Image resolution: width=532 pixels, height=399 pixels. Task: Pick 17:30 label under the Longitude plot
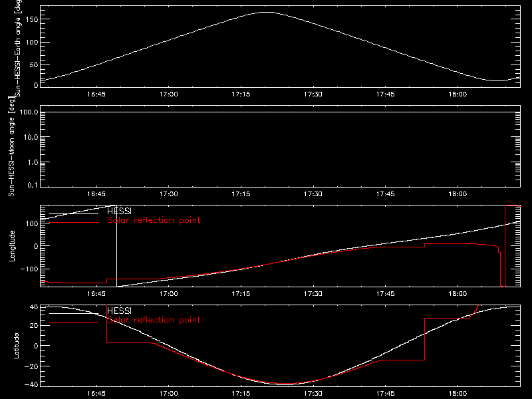[x=313, y=294]
